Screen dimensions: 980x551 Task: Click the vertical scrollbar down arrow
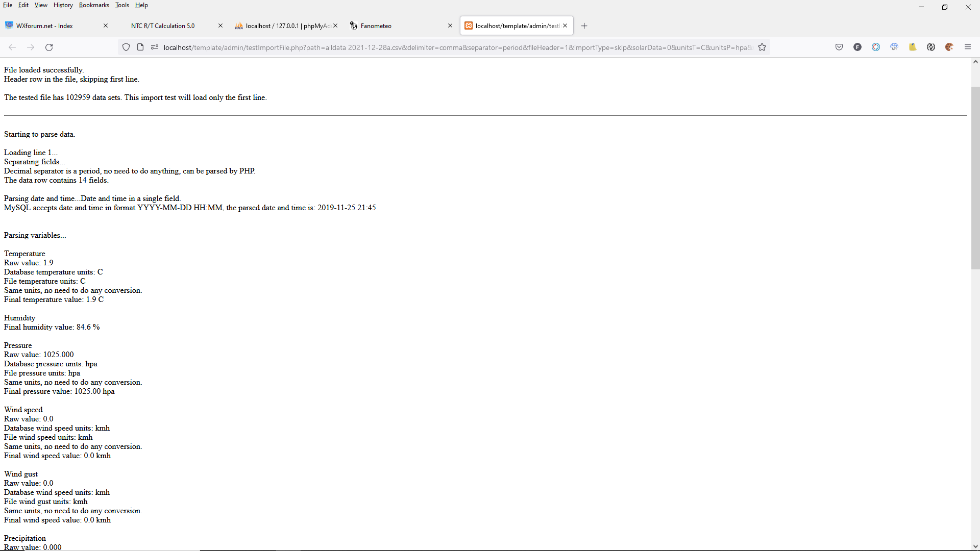[975, 546]
